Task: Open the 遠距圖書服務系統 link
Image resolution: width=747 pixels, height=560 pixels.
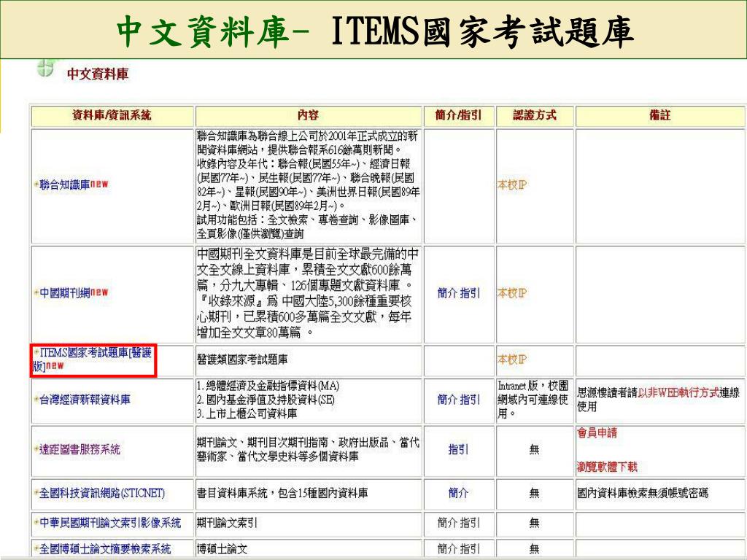Action: coord(80,449)
